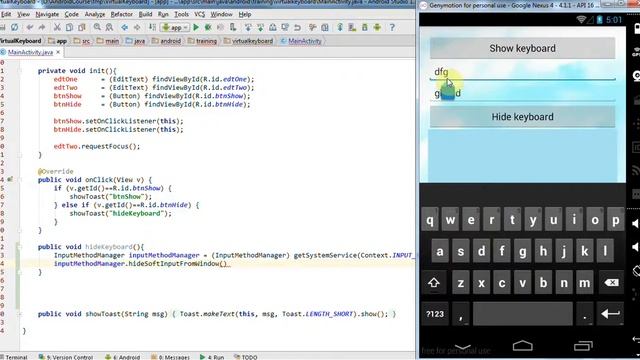Open the Navigate menu
Viewport: 640px width, 360px height.
pyautogui.click(x=47, y=14)
